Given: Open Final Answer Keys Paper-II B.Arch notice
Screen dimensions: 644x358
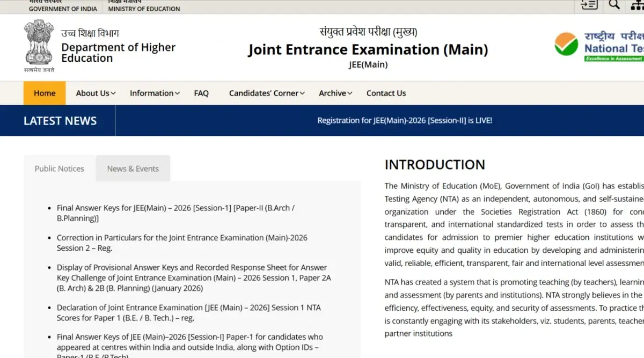Looking at the screenshot, I should (x=175, y=213).
